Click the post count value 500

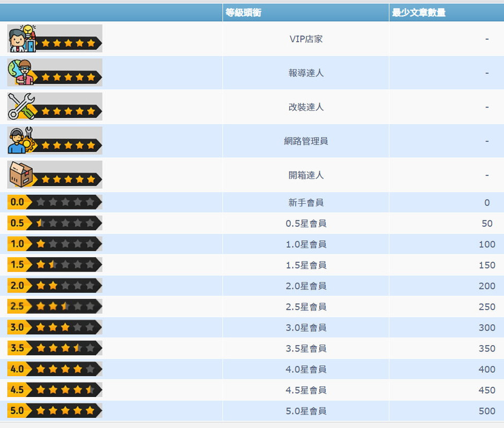pyautogui.click(x=487, y=411)
